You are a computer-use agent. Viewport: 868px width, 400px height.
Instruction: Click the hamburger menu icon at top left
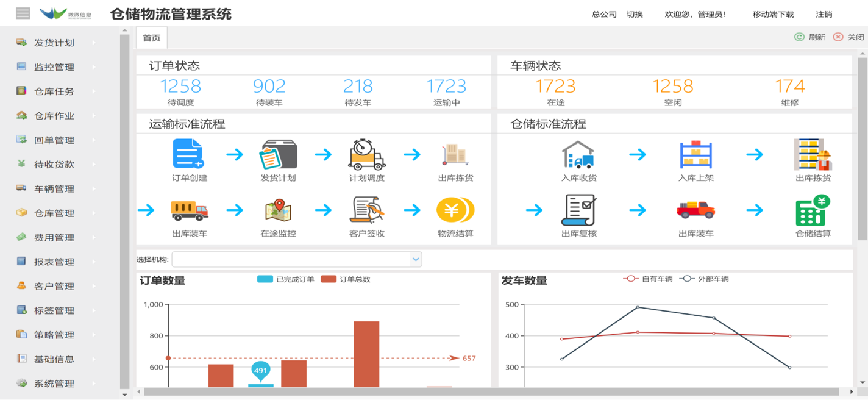tap(23, 13)
